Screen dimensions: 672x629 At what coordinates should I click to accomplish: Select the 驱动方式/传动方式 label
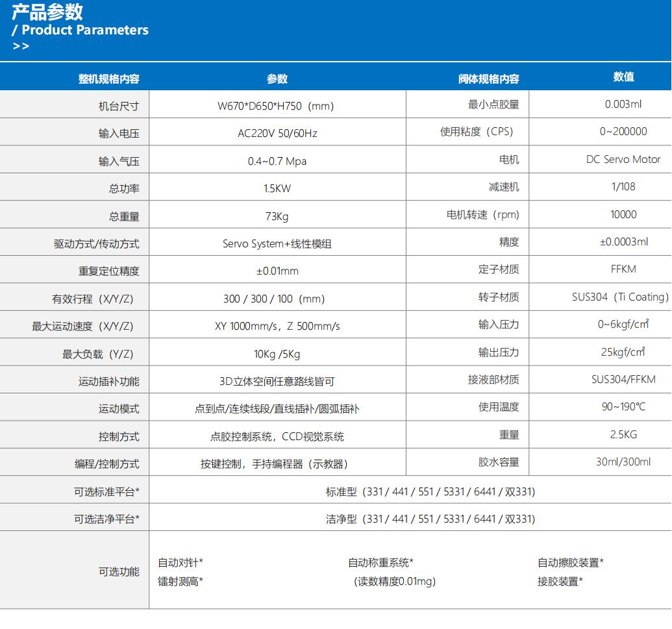pos(97,244)
